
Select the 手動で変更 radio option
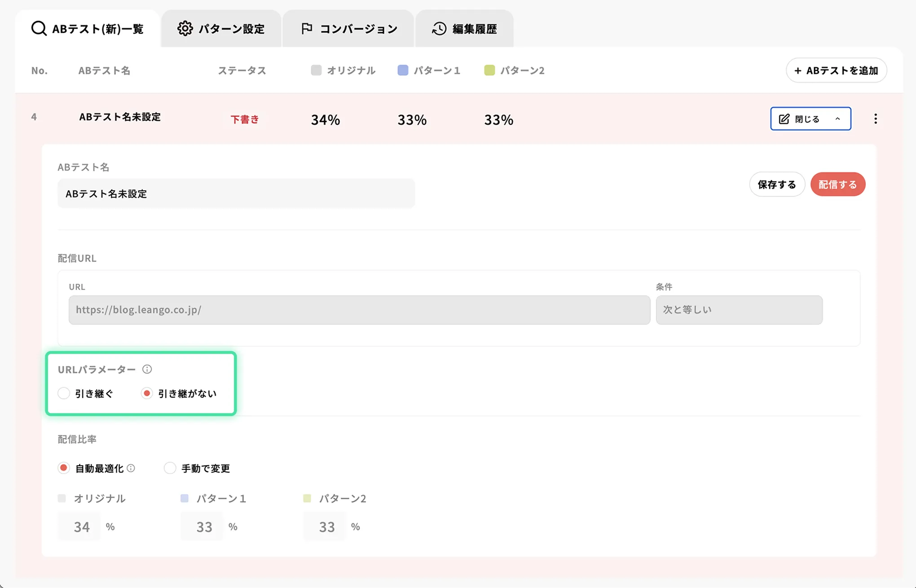coord(170,468)
